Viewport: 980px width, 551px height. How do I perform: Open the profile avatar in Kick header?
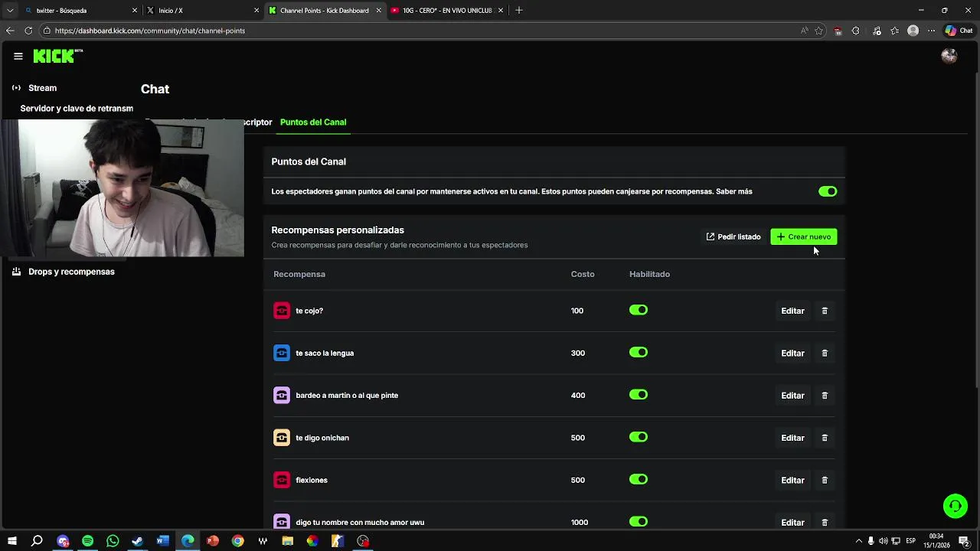coord(949,56)
